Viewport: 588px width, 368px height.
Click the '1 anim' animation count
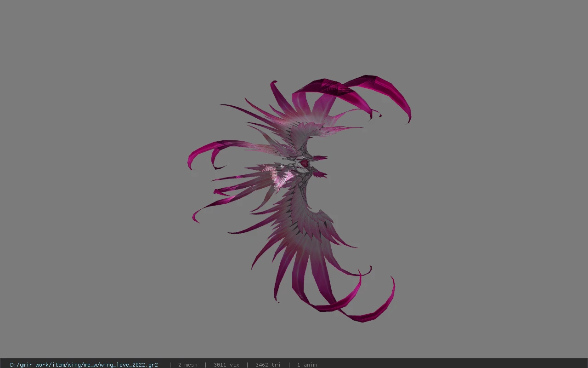tap(307, 365)
